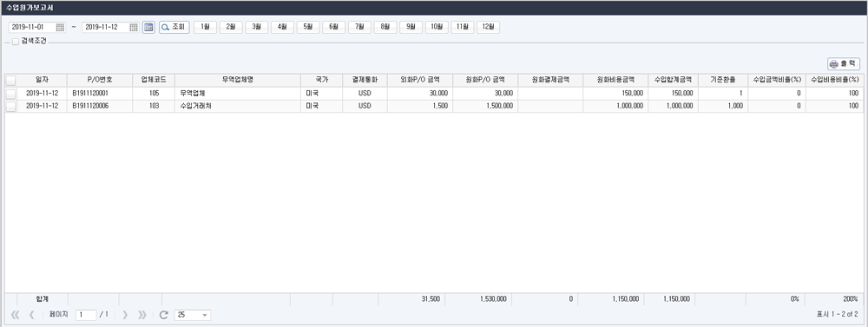Select the 6월 month button
Screen dimensions: 868x327
[334, 27]
